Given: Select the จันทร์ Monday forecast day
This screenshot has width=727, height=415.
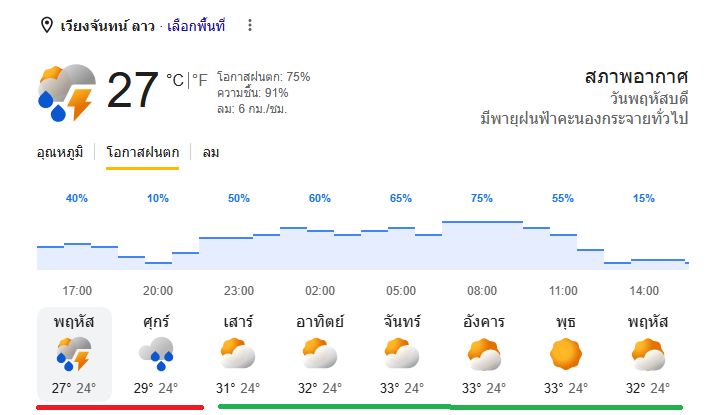Looking at the screenshot, I should coord(402,354).
